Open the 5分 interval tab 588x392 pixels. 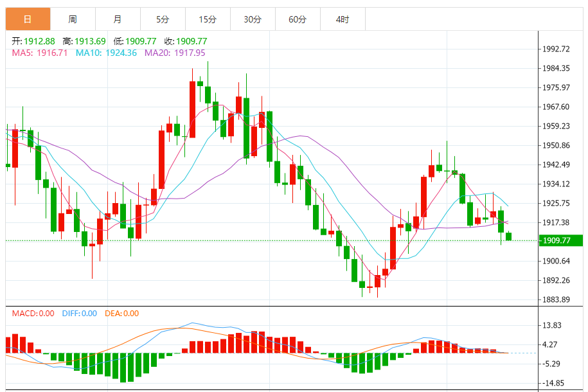tap(163, 19)
